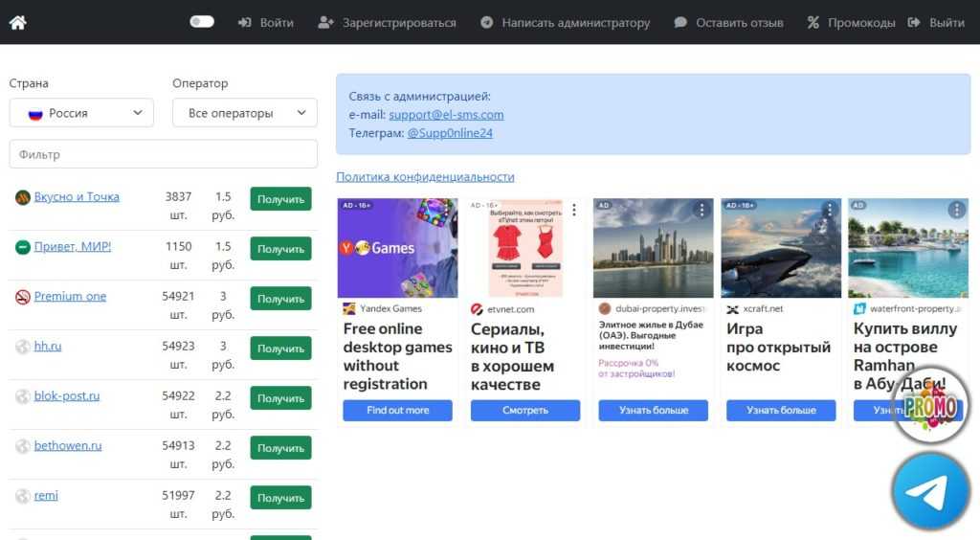Image resolution: width=980 pixels, height=540 pixels.
Task: Open menu dots on Yandex Games ad
Action: click(x=447, y=210)
